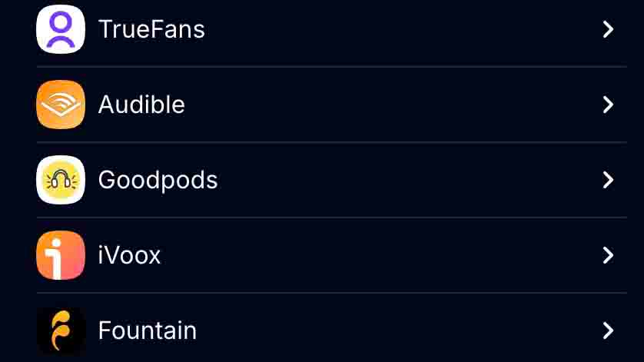Click the iVoox orange 'i' icon
644x362 pixels.
[x=61, y=255]
